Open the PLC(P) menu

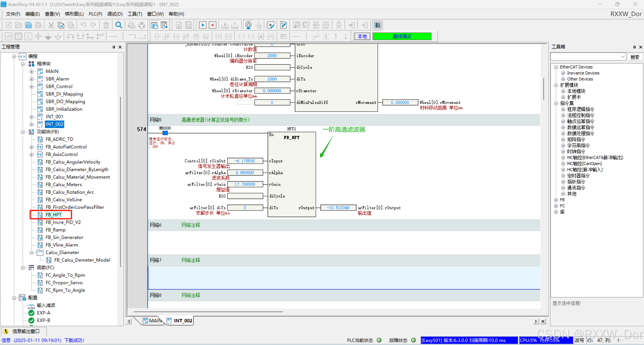click(95, 14)
